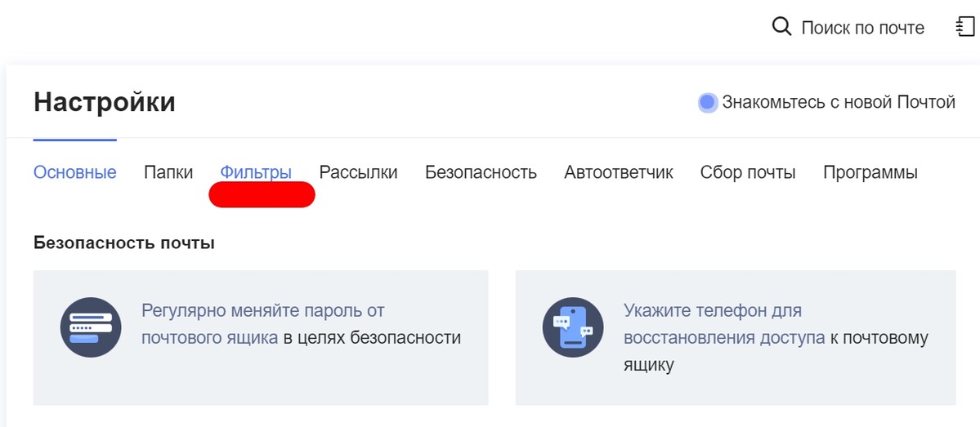Viewport: 980px width, 427px height.
Task: Click the Регулярно меняйте пароль link
Action: coord(262,311)
